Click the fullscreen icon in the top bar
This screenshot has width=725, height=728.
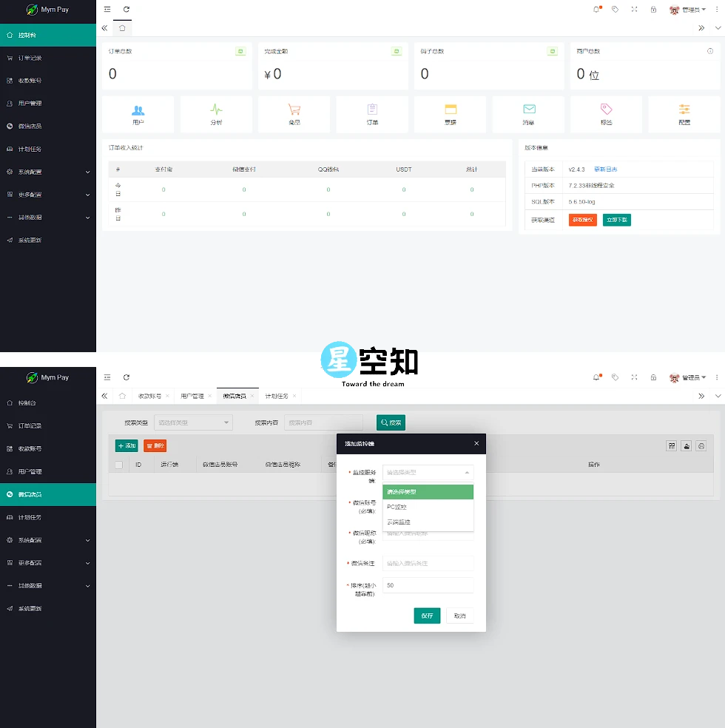pos(634,10)
